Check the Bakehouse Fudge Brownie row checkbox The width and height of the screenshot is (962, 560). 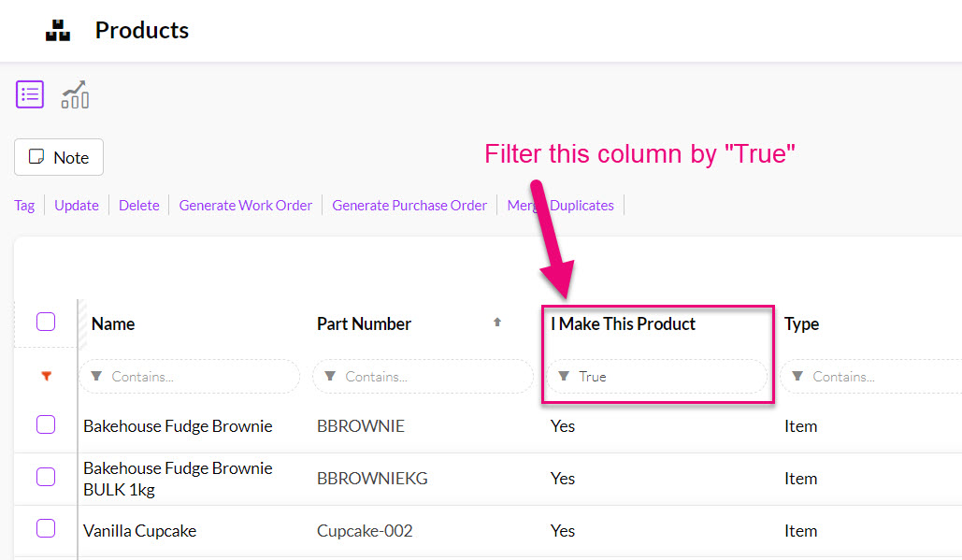pos(46,425)
